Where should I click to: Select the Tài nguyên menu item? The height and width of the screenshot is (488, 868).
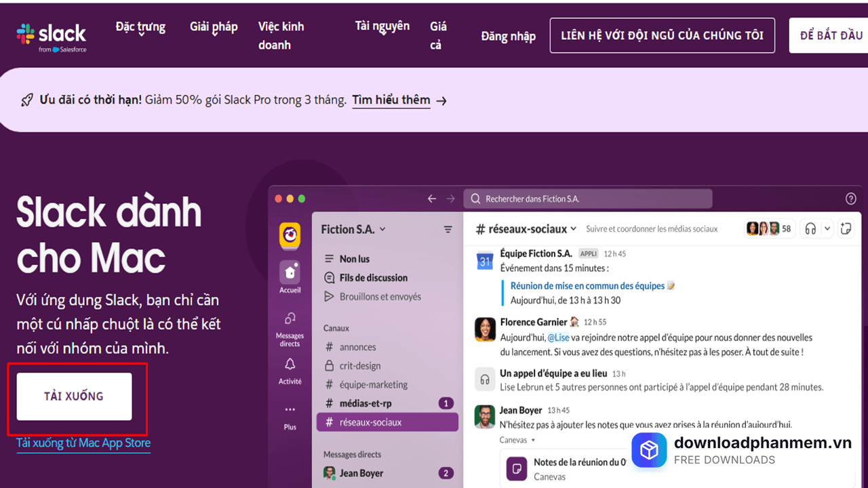(382, 25)
